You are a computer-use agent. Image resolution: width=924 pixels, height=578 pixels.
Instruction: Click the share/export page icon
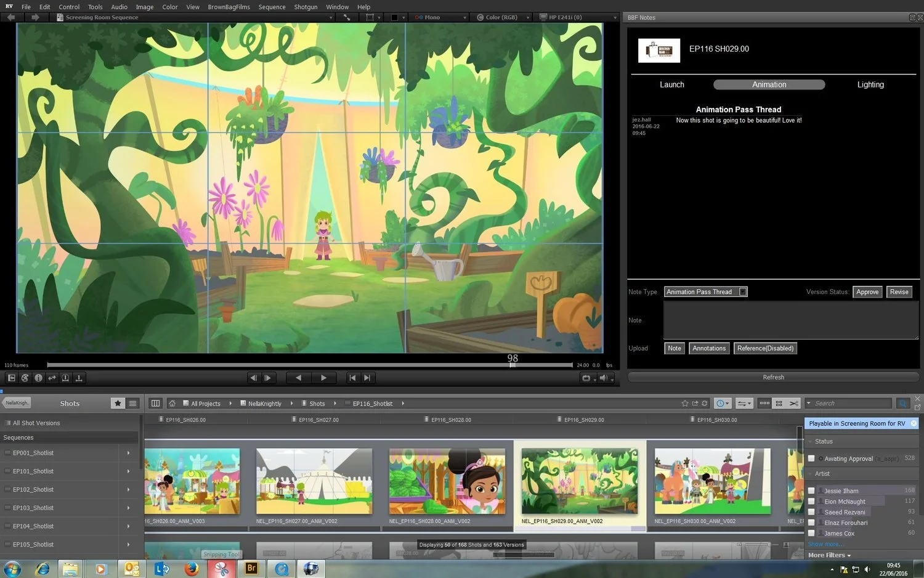(695, 403)
